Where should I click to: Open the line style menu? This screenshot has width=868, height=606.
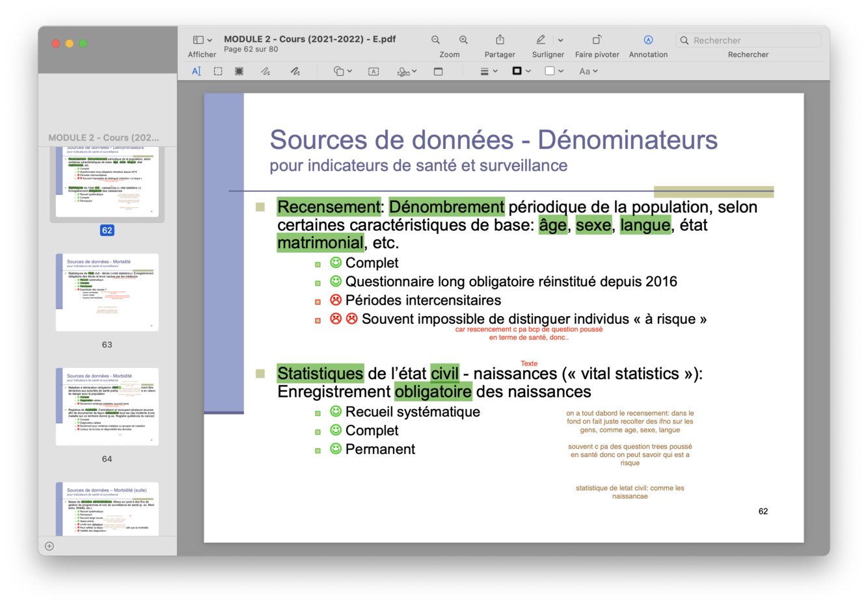click(489, 72)
